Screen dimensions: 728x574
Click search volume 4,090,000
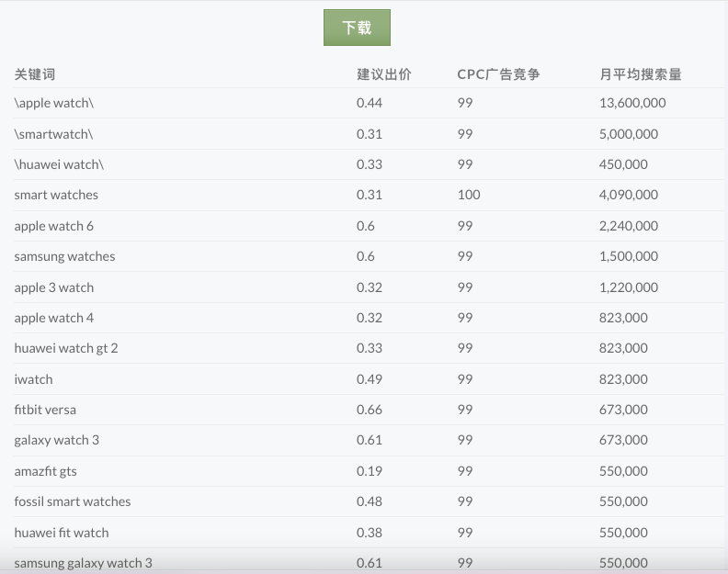click(629, 195)
